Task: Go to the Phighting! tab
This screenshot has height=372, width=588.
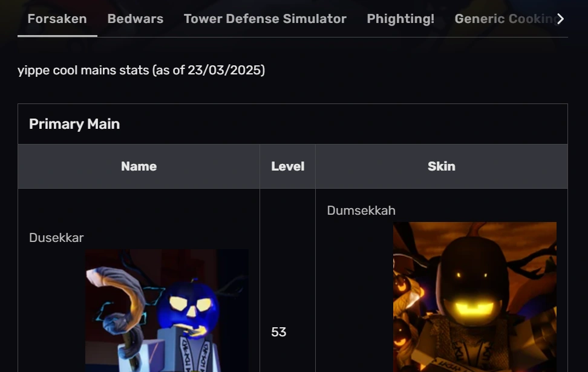Action: point(400,19)
